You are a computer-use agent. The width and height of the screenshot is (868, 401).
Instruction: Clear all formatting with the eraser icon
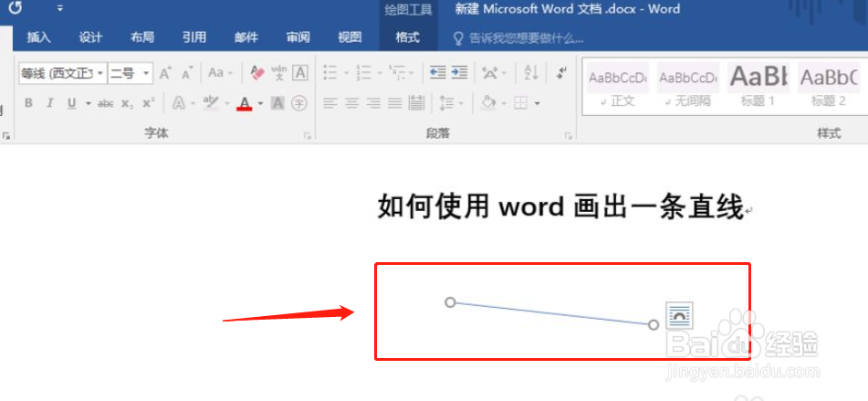tap(257, 73)
